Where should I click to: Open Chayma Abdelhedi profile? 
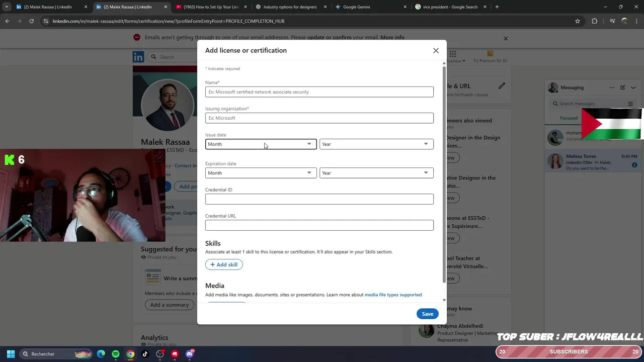460,326
